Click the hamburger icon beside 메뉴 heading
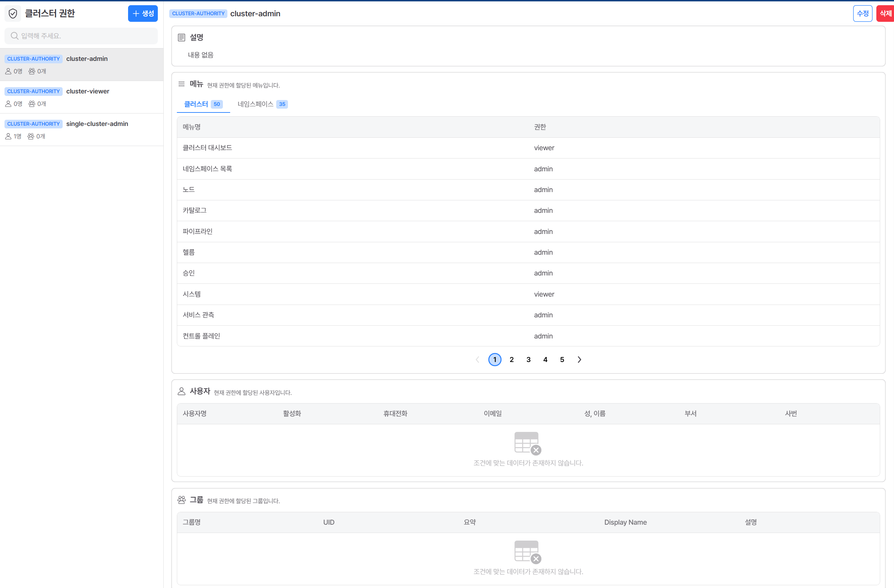Image resolution: width=894 pixels, height=588 pixels. point(181,84)
